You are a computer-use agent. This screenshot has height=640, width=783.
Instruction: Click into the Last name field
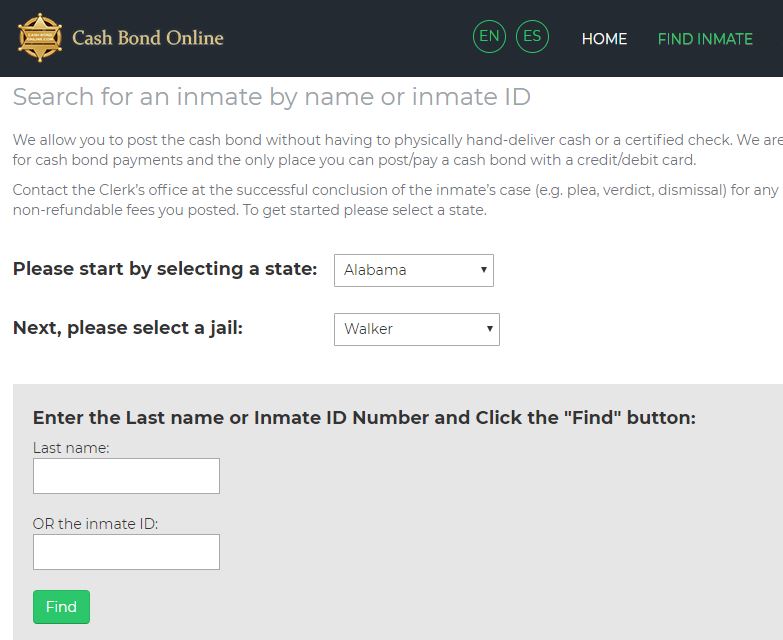pyautogui.click(x=126, y=476)
